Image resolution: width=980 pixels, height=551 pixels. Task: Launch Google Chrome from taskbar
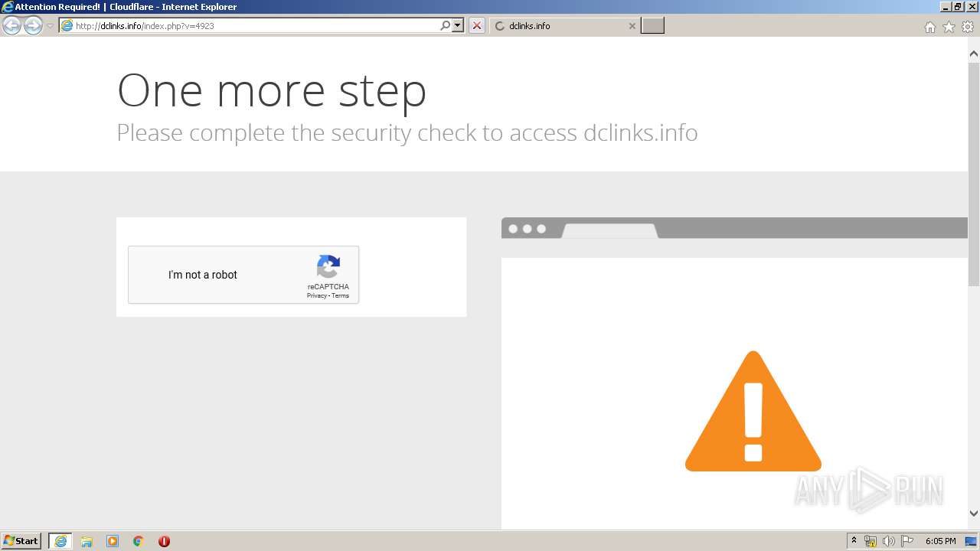click(x=139, y=541)
